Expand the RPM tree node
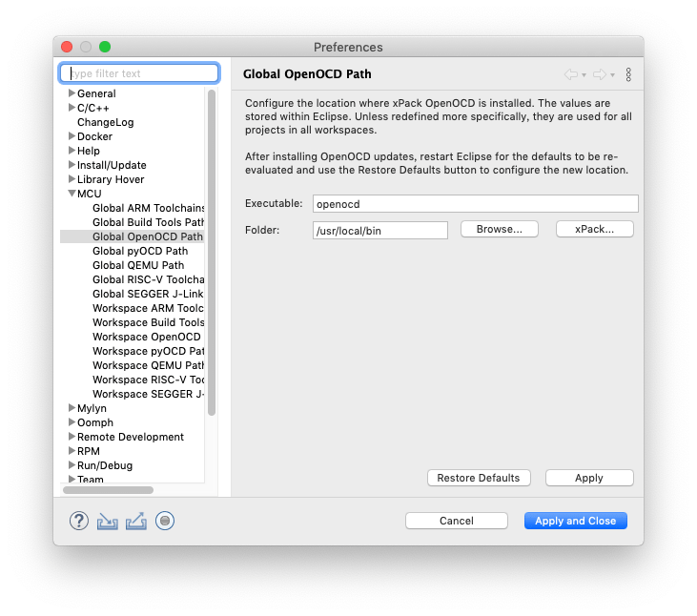This screenshot has width=697, height=616. (x=72, y=451)
